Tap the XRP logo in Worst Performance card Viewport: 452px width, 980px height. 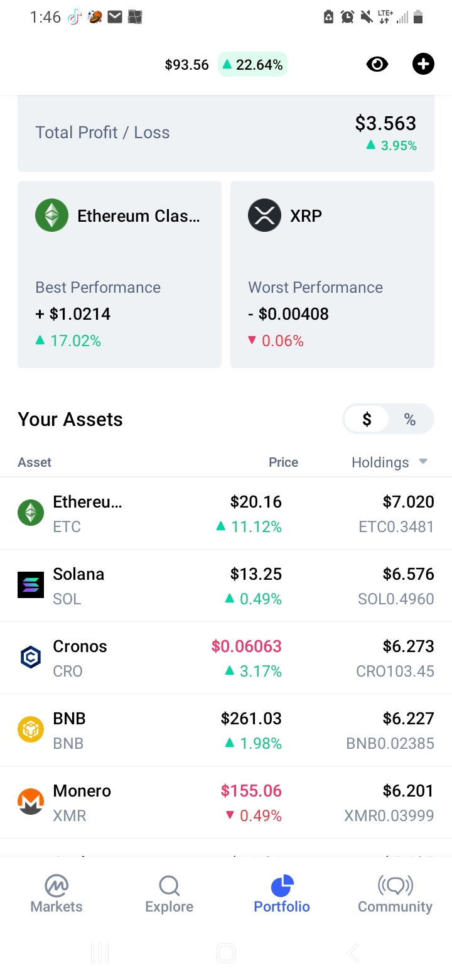[x=264, y=215]
